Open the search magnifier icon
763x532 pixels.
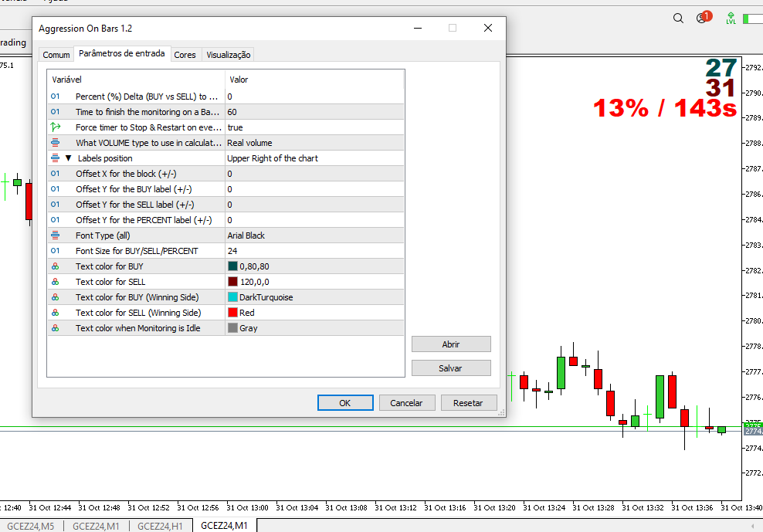click(678, 19)
